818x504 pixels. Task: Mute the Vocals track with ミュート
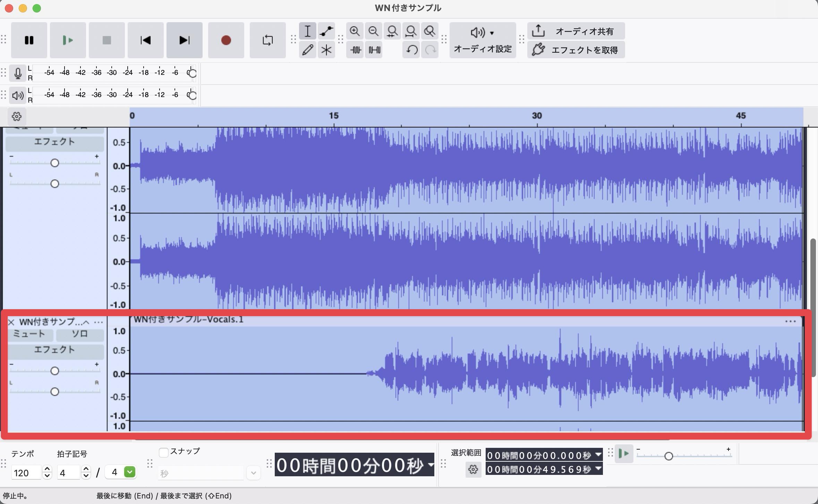pyautogui.click(x=29, y=334)
